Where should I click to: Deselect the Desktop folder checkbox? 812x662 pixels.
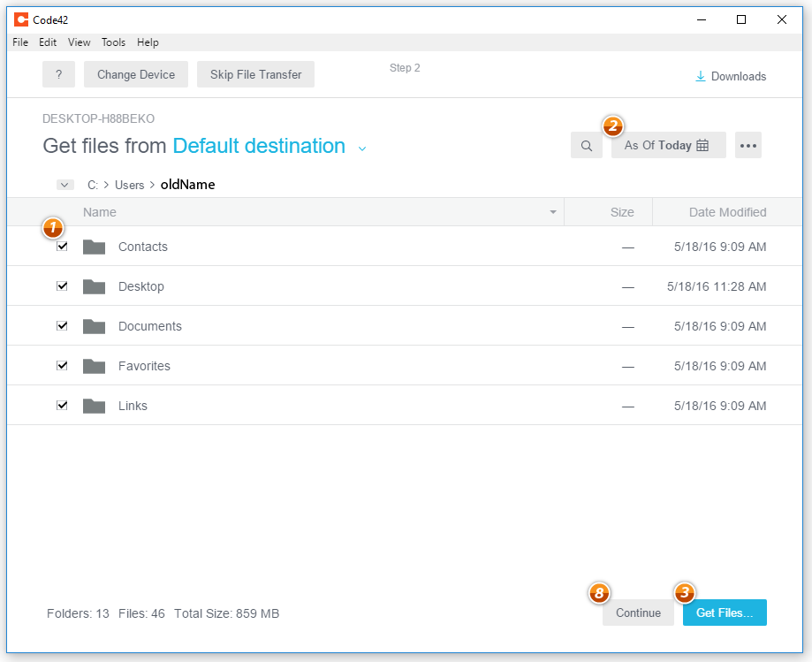pyautogui.click(x=62, y=285)
